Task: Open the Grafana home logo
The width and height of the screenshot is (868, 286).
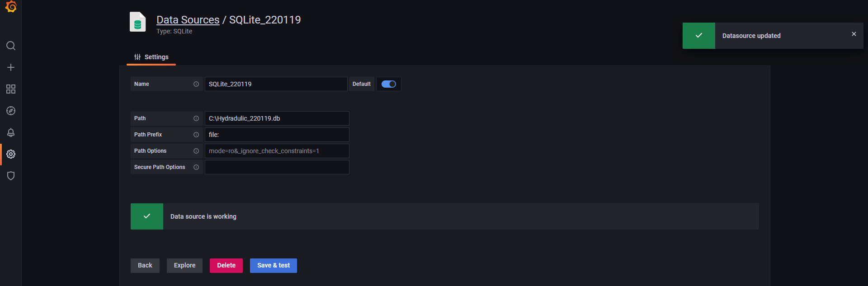Action: pyautogui.click(x=11, y=6)
